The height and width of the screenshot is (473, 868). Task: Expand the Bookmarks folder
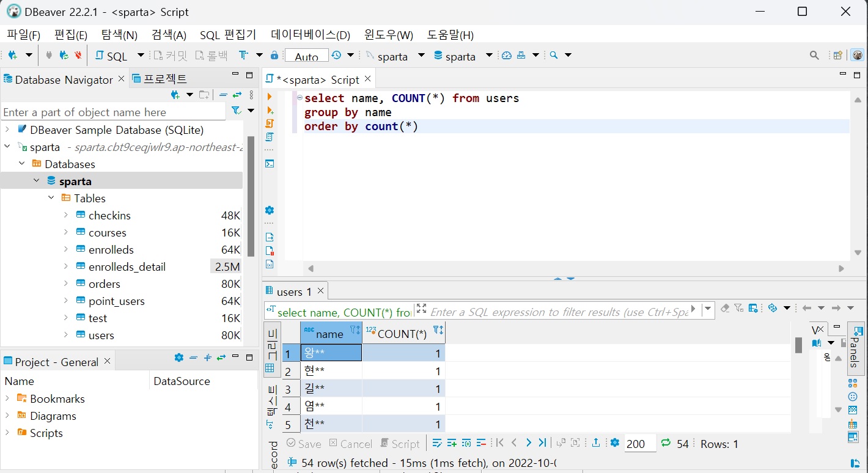tap(7, 398)
